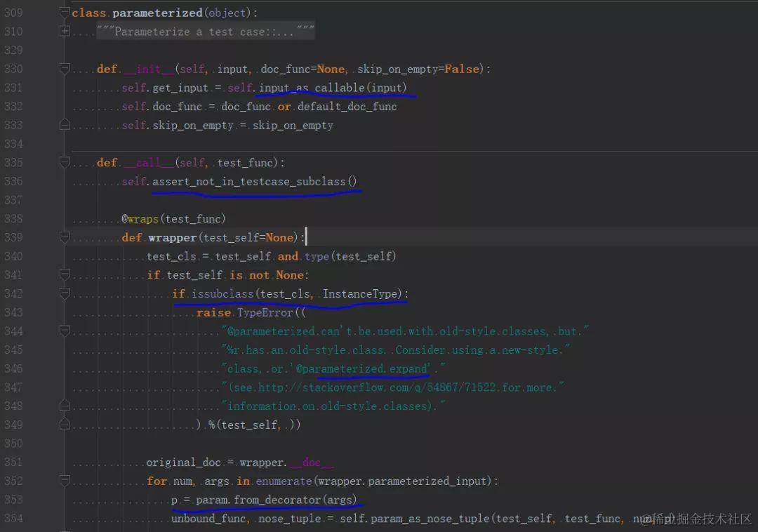Click the fold end marker on line 348
The image size is (758, 532).
[65, 406]
